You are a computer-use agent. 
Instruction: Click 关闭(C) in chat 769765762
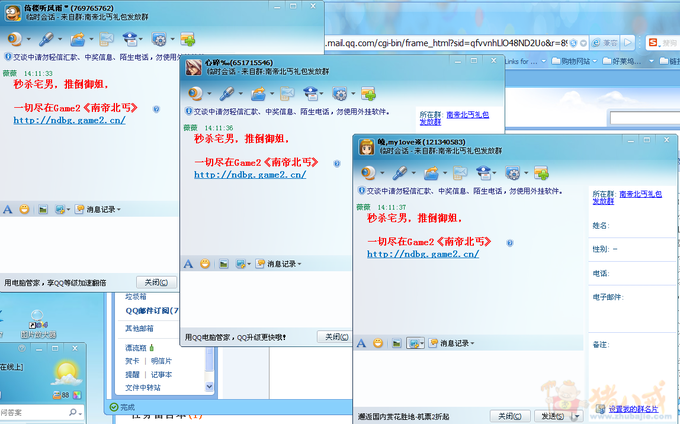tap(156, 282)
